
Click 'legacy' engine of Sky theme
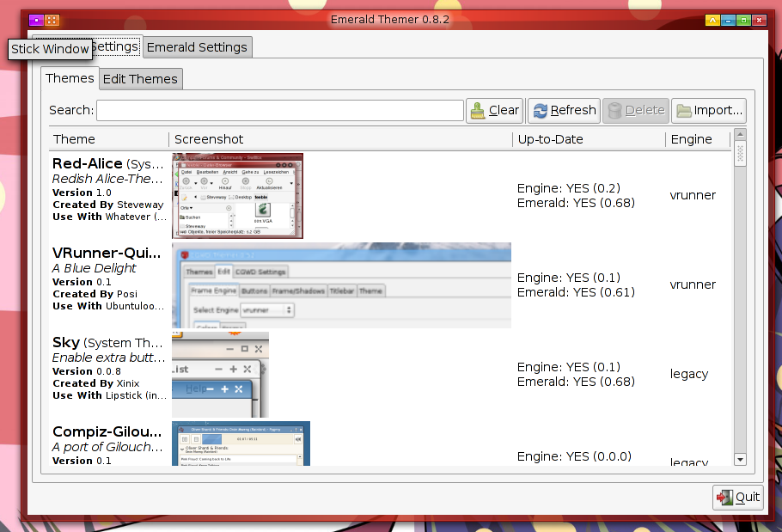click(688, 374)
